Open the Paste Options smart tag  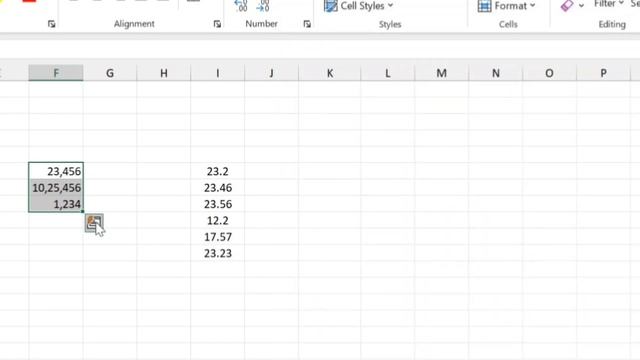[x=94, y=223]
